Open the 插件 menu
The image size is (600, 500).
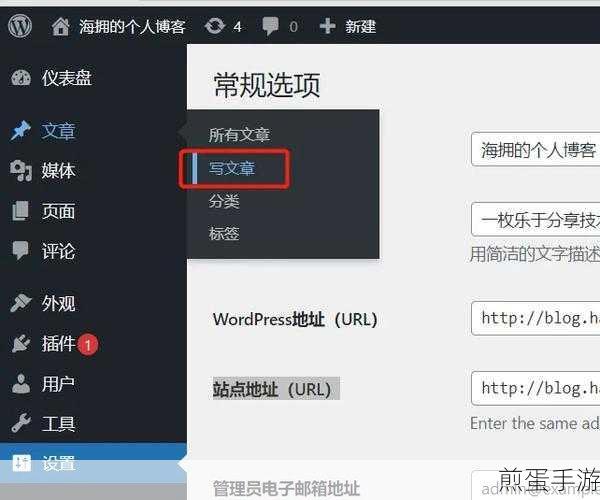coord(58,344)
